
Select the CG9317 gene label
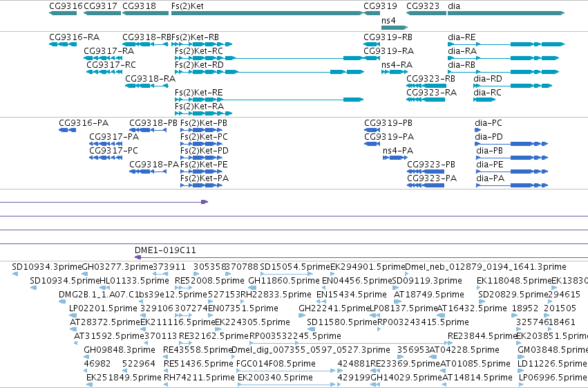[100, 6]
